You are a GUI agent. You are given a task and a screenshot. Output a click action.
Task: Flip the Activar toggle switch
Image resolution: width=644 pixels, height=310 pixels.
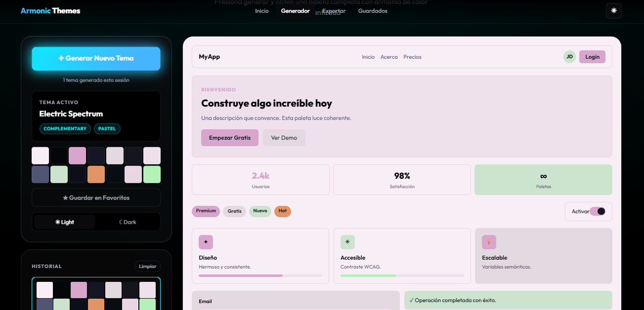[x=598, y=211]
